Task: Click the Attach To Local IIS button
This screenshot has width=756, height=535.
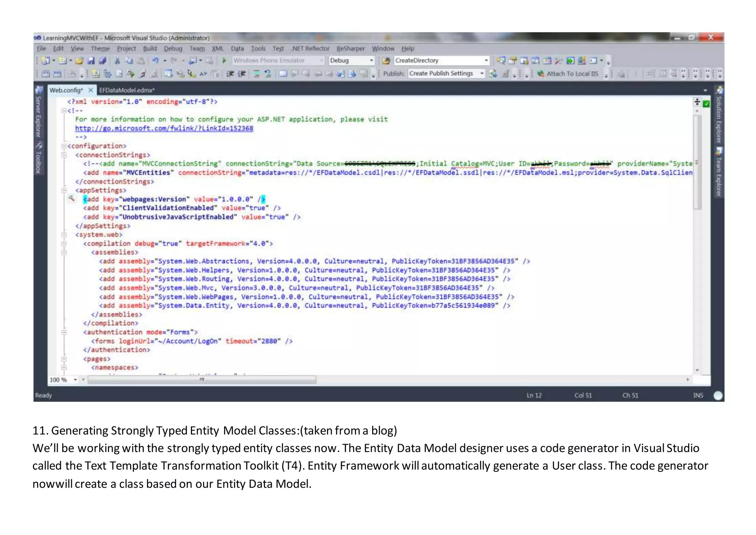Action: tap(568, 74)
